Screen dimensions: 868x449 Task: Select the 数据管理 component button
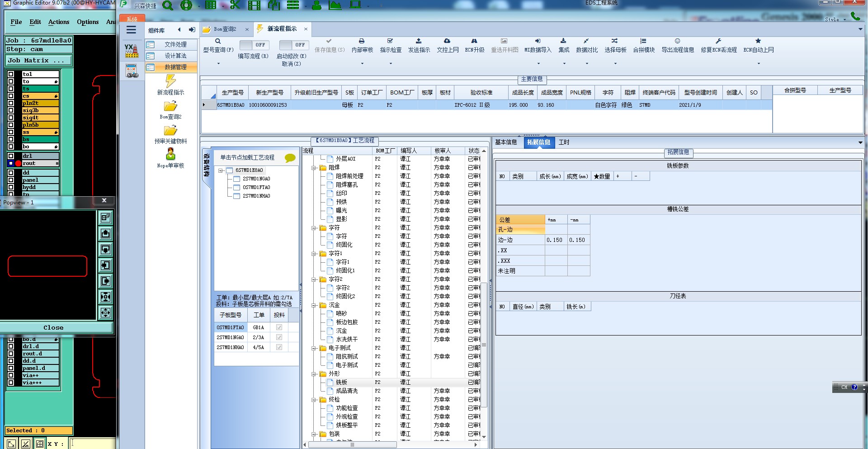[x=172, y=67]
